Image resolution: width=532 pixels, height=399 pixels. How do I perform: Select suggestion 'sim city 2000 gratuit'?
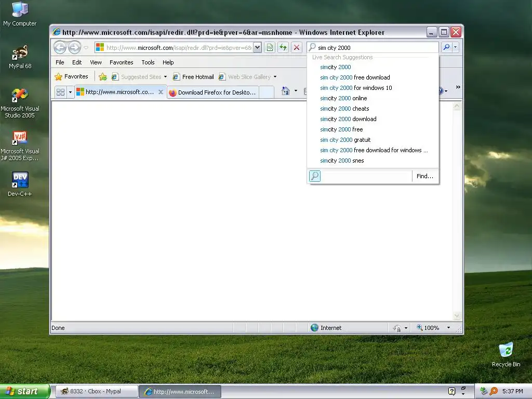click(373, 140)
